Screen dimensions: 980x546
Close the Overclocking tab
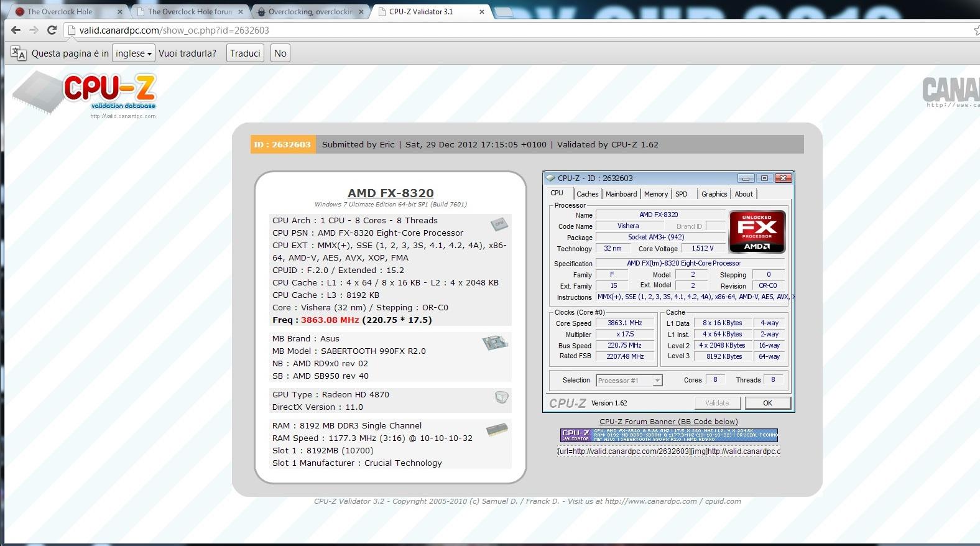[361, 11]
